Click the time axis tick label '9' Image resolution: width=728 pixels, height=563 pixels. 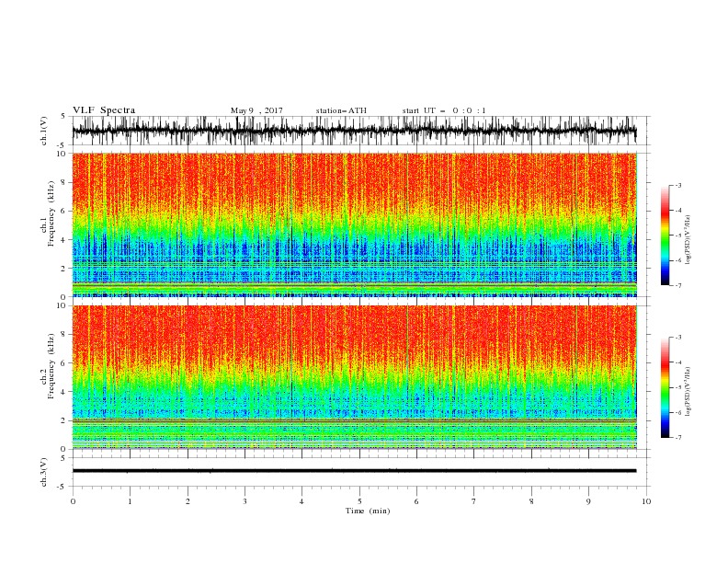point(588,501)
